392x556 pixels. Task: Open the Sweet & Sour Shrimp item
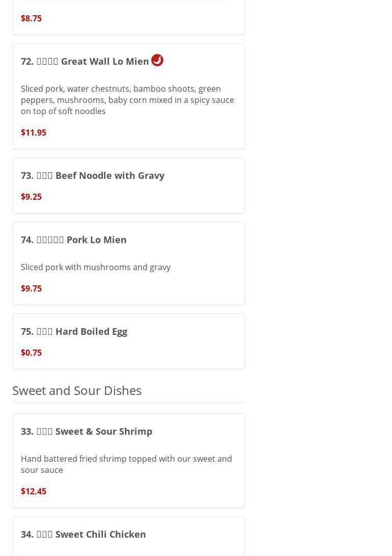87,431
